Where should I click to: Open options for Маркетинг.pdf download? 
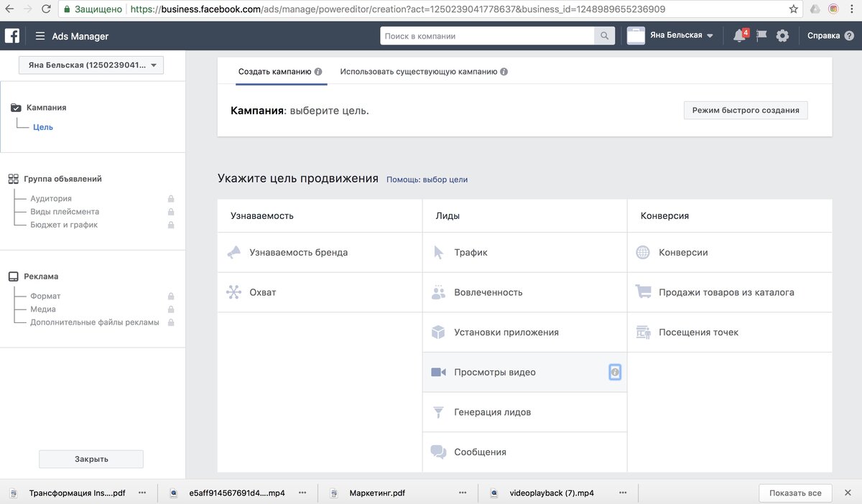(463, 493)
